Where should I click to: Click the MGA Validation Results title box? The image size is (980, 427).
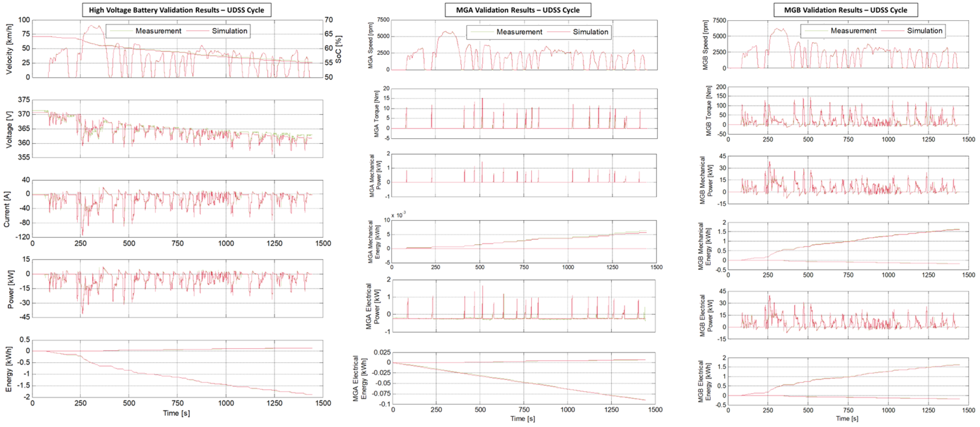pyautogui.click(x=518, y=10)
